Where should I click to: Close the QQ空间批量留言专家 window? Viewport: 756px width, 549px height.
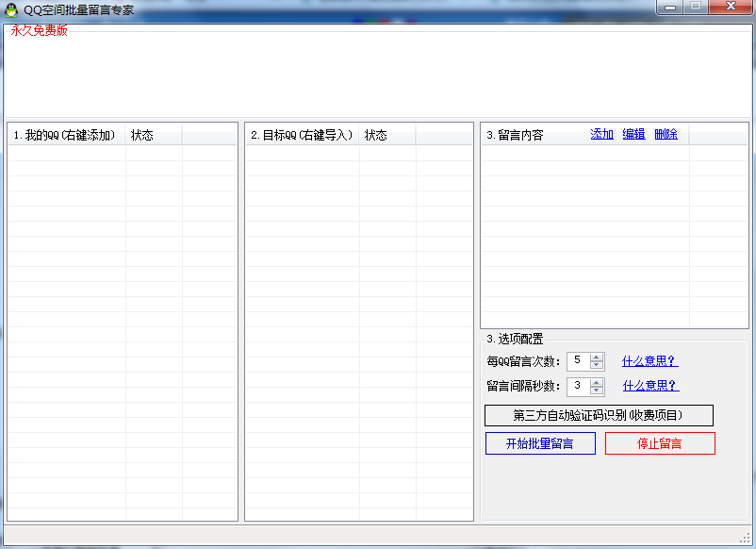pos(731,7)
